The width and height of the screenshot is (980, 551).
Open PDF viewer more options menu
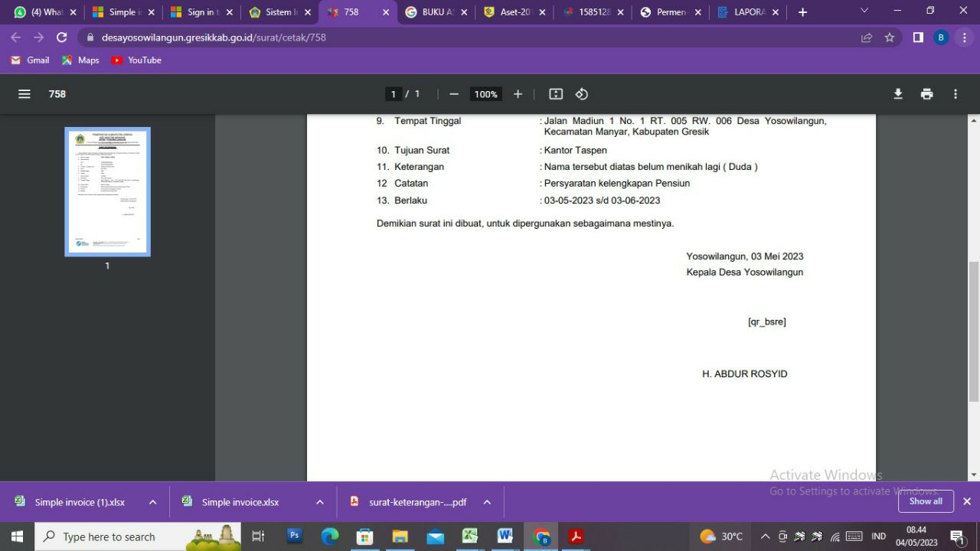click(955, 93)
